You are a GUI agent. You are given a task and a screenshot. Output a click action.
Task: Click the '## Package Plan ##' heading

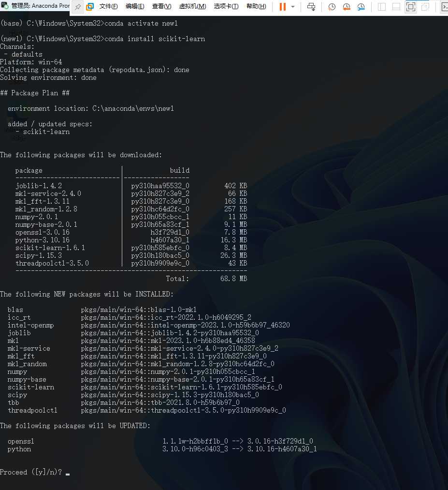[35, 93]
